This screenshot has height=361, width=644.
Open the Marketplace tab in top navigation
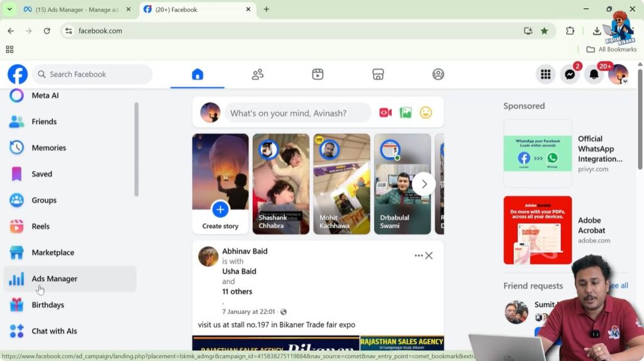378,74
